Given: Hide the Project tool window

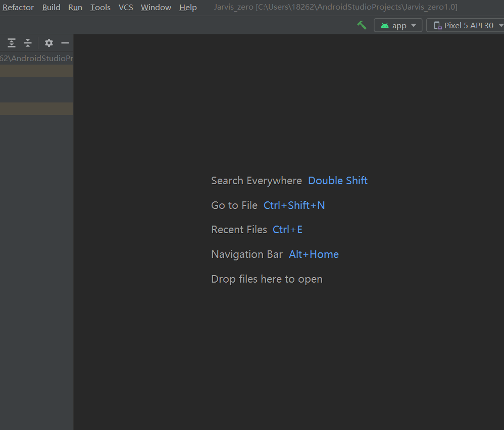Looking at the screenshot, I should pyautogui.click(x=65, y=43).
